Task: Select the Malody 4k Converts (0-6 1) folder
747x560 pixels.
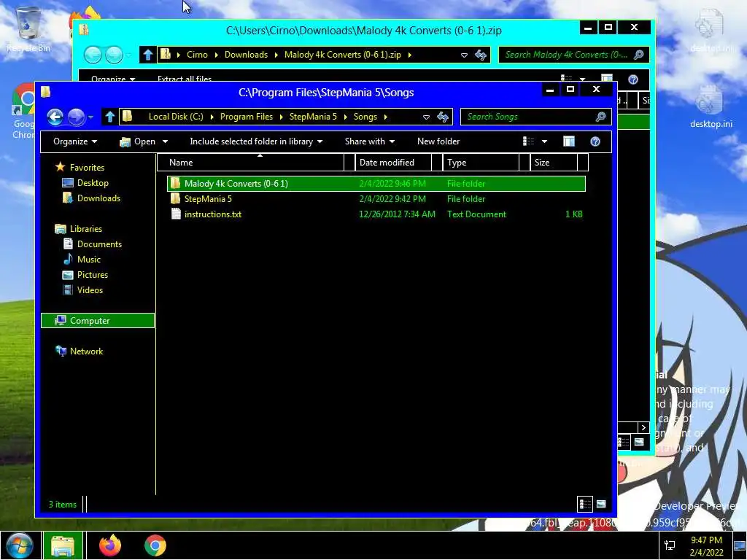Action: tap(376, 184)
